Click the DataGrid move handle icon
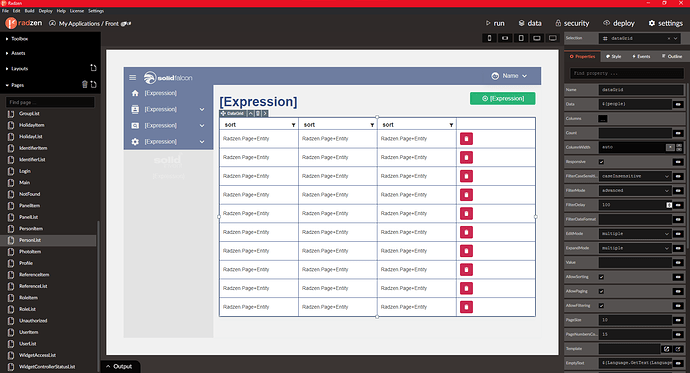 point(223,113)
